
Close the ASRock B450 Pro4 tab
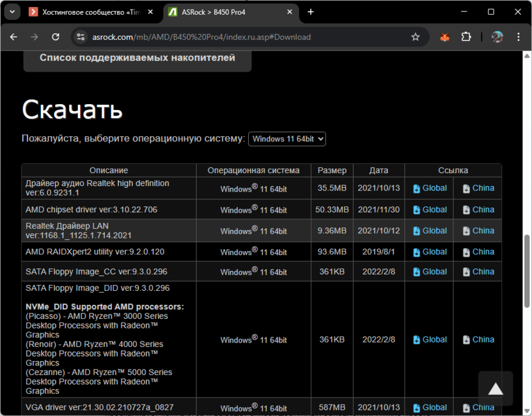point(288,12)
